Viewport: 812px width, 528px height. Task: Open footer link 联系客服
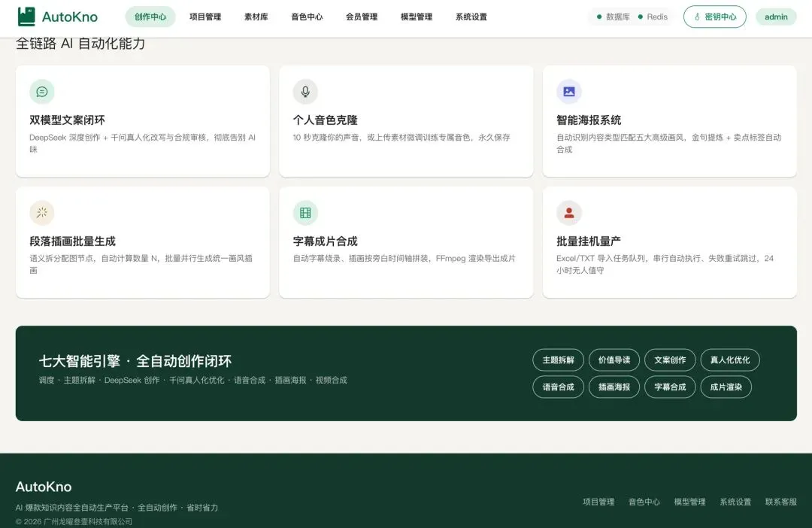click(x=781, y=502)
